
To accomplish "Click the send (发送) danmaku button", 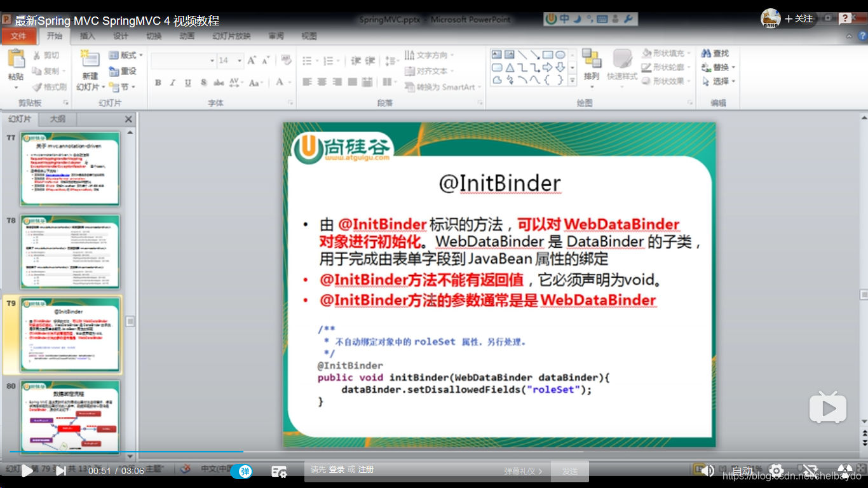I will click(x=570, y=471).
